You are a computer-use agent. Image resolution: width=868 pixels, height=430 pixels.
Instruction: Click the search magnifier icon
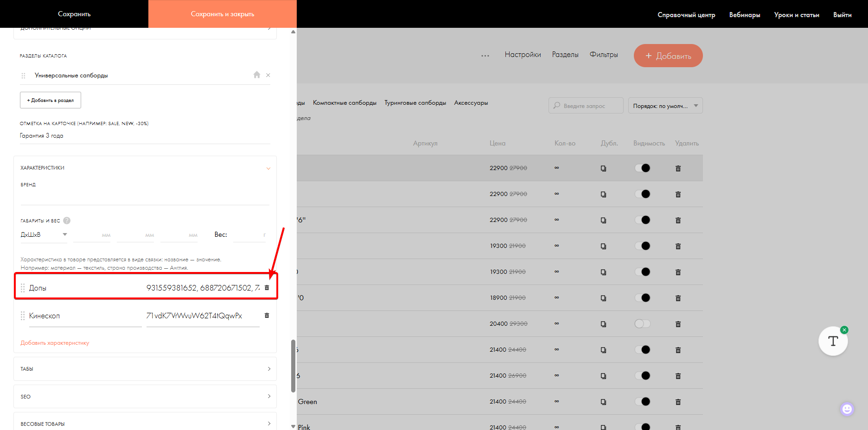click(557, 106)
